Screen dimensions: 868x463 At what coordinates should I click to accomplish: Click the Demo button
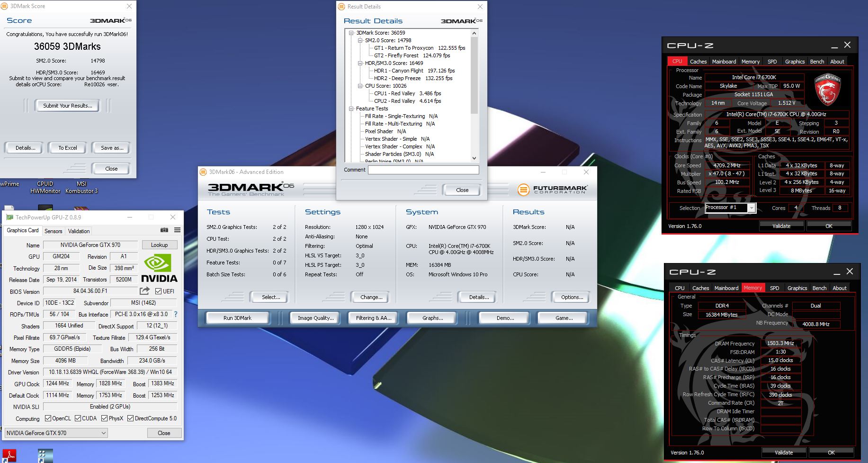click(505, 318)
